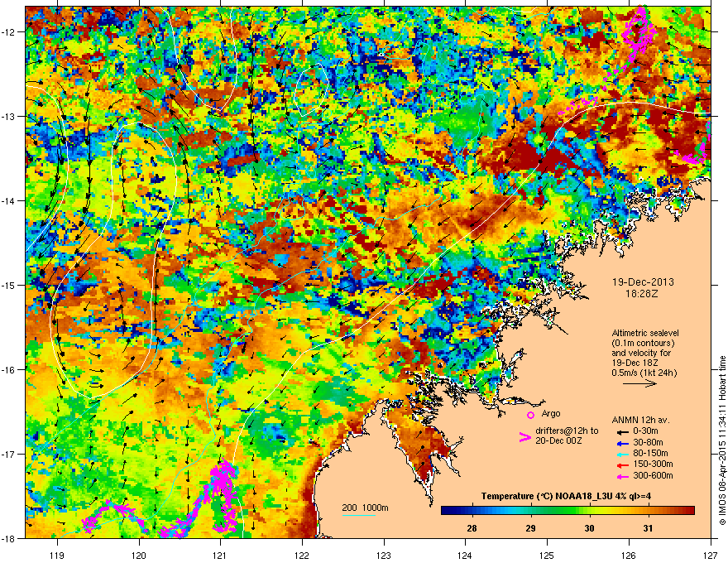Screen dimensions: 728x563
Task: Click the latitude axis label -16
Action: pos(9,370)
